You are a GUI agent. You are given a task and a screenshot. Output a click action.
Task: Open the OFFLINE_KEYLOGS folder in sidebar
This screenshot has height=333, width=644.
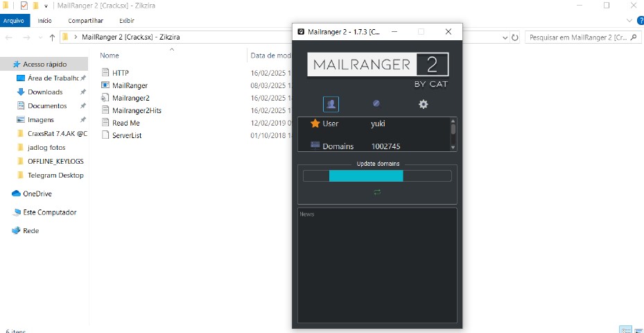55,161
